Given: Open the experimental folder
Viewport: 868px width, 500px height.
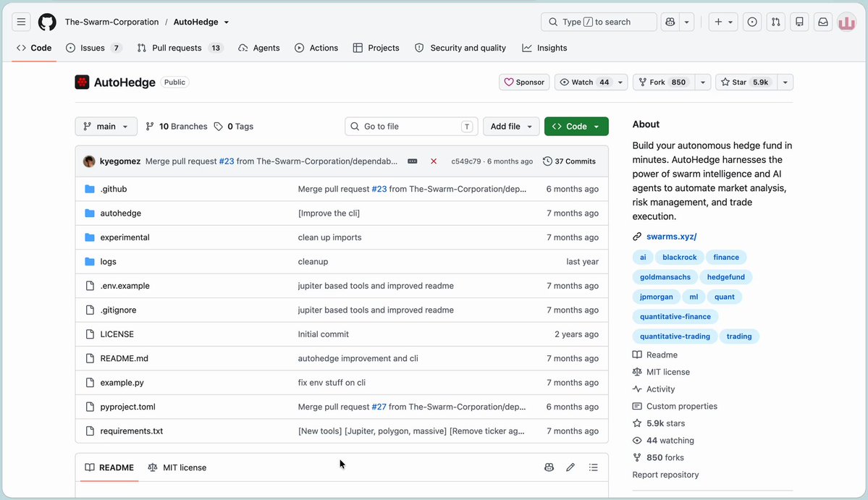Looking at the screenshot, I should [x=125, y=237].
